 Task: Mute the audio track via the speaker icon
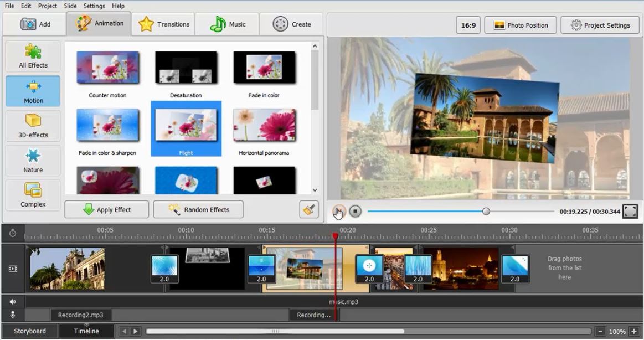tap(12, 301)
